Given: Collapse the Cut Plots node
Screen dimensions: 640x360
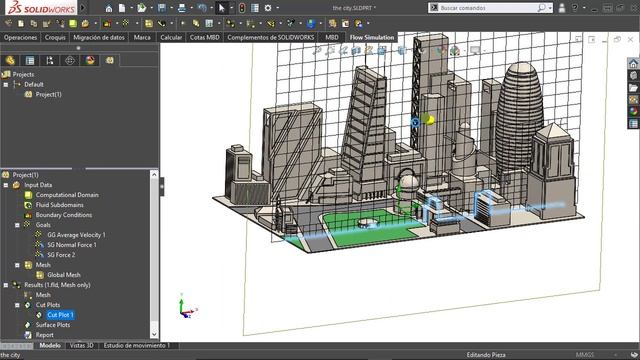Looking at the screenshot, I should [17, 305].
